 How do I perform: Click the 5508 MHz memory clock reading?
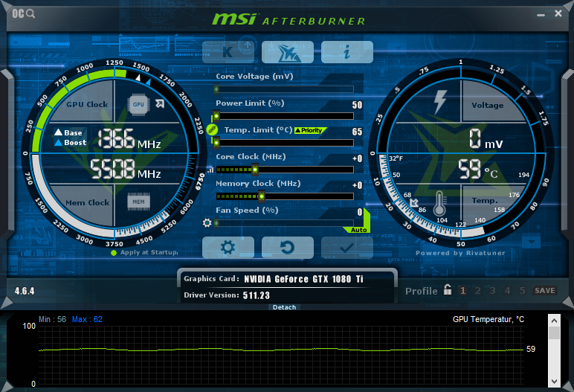coord(126,169)
